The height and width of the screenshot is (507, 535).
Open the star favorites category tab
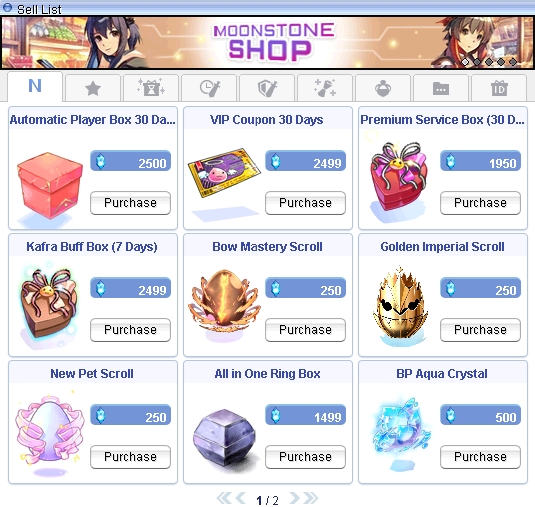click(93, 88)
